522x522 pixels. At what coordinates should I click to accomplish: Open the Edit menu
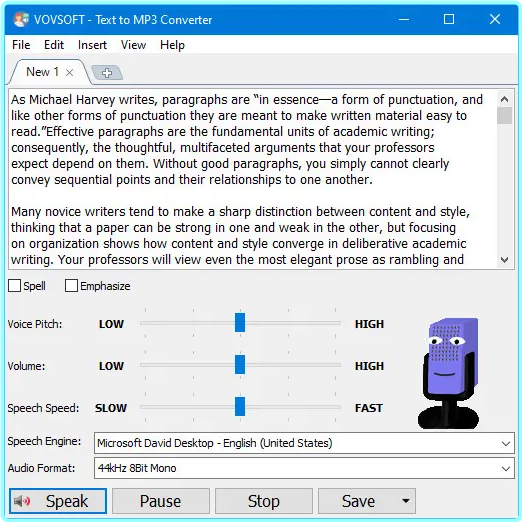point(54,45)
